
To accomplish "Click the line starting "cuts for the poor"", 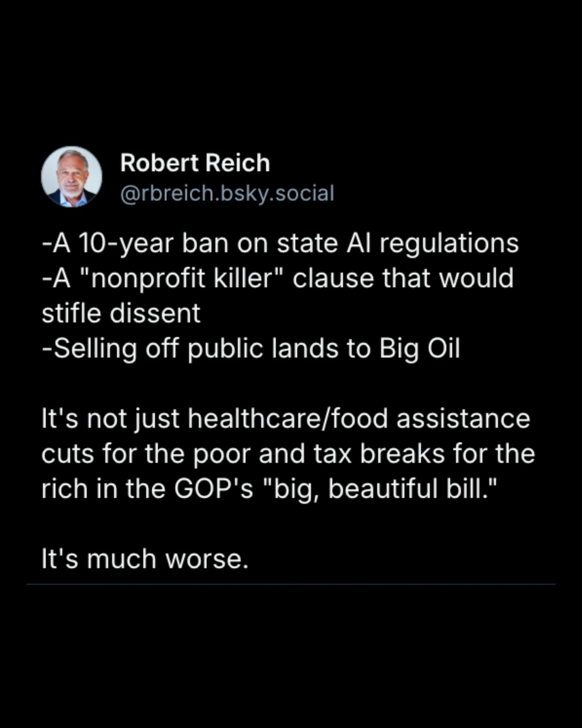I will (x=288, y=454).
